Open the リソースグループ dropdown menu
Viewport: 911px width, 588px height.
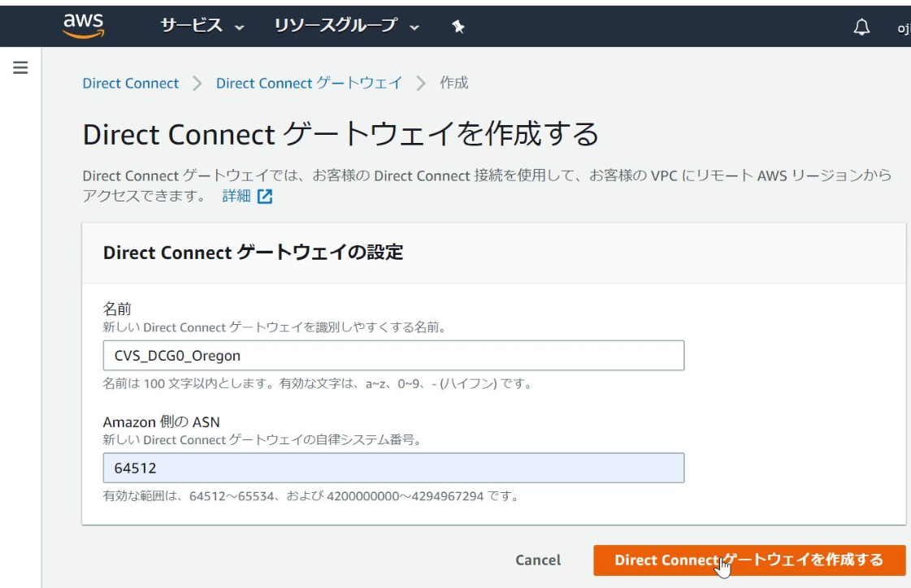[346, 25]
